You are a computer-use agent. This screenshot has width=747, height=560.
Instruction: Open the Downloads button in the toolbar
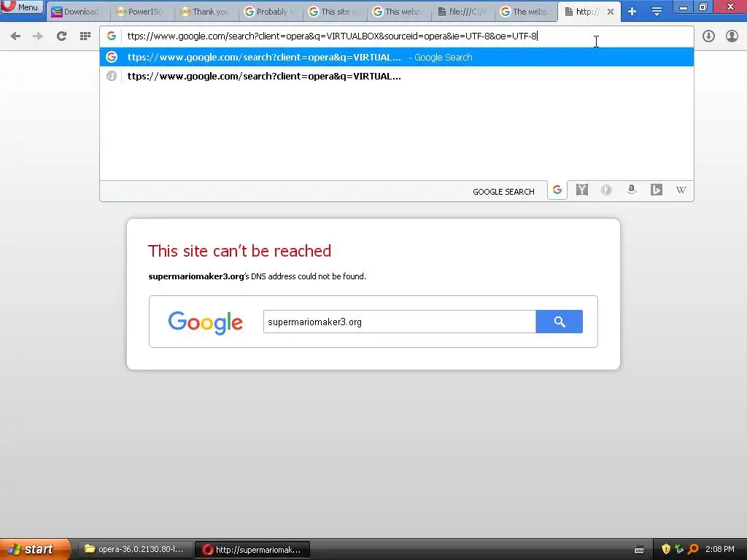tap(708, 36)
